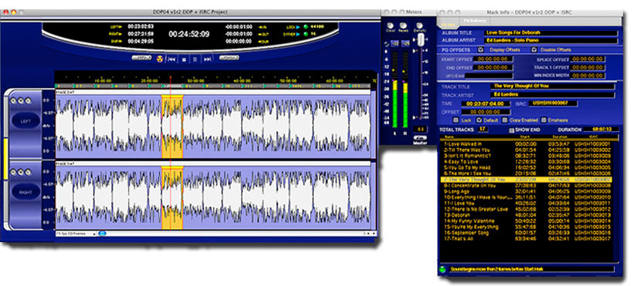Select track '17-That's All'
This screenshot has height=286, width=644.
(x=526, y=238)
